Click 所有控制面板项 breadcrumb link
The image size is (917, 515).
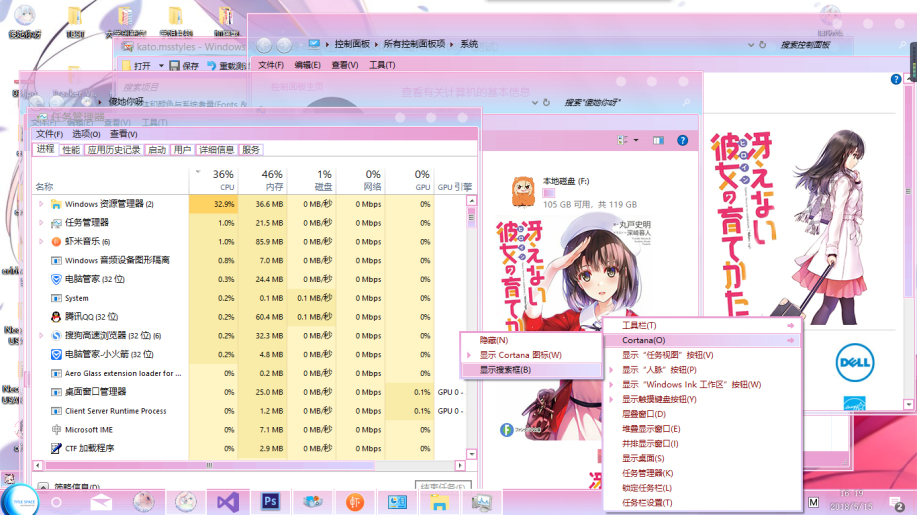(x=414, y=44)
